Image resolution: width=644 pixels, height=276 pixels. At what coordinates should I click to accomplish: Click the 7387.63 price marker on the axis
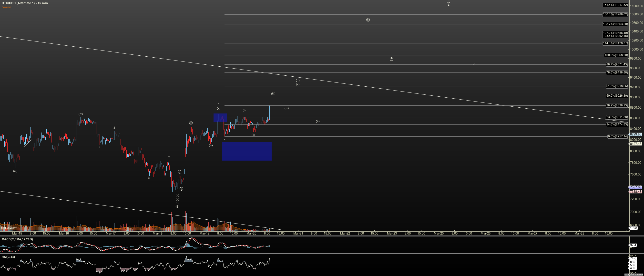coord(635,187)
